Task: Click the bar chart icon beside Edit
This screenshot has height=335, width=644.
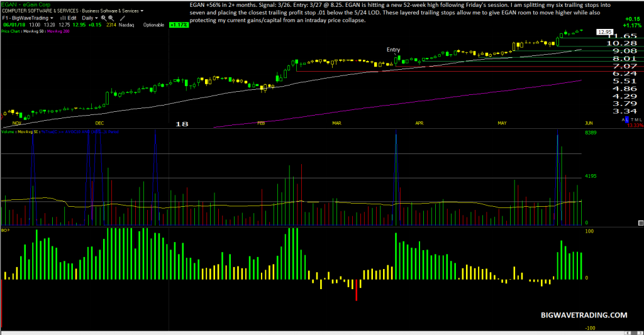Action: pyautogui.click(x=63, y=18)
